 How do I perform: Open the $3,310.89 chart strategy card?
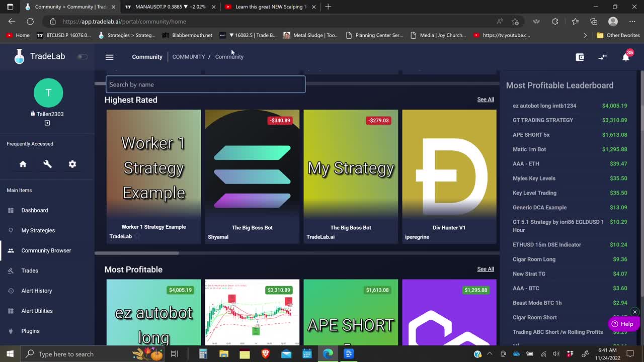coord(252,313)
